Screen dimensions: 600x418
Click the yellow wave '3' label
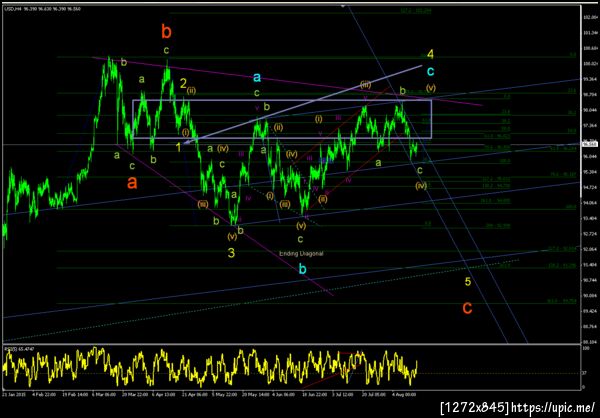(x=232, y=253)
